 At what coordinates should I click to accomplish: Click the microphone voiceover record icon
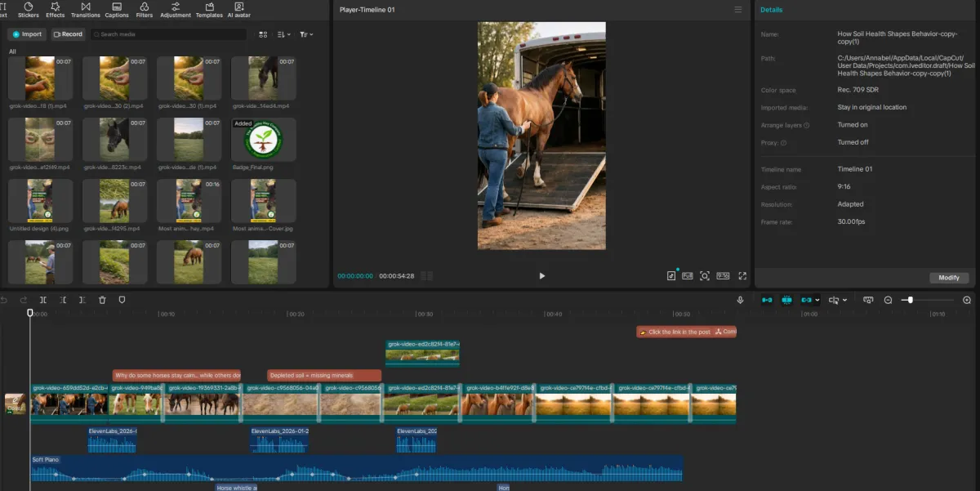pyautogui.click(x=740, y=300)
